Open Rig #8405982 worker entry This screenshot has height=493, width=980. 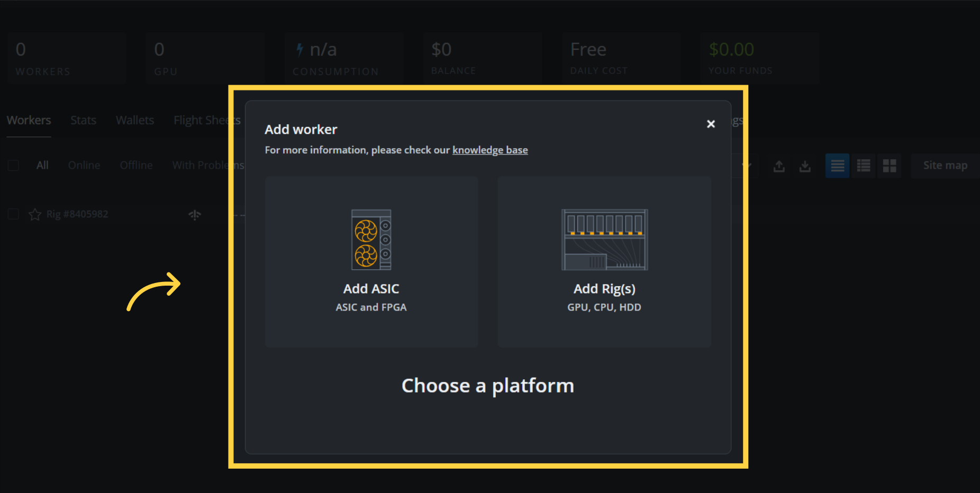(x=77, y=214)
